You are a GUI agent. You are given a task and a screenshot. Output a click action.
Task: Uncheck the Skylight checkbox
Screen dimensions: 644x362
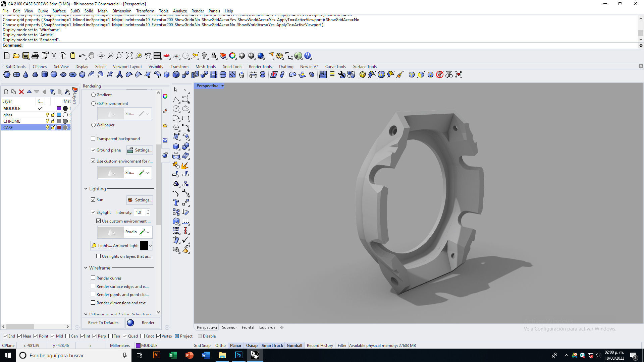click(x=93, y=212)
